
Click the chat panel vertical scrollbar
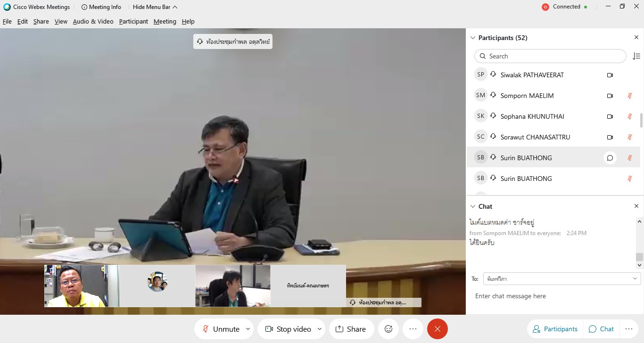(x=639, y=243)
